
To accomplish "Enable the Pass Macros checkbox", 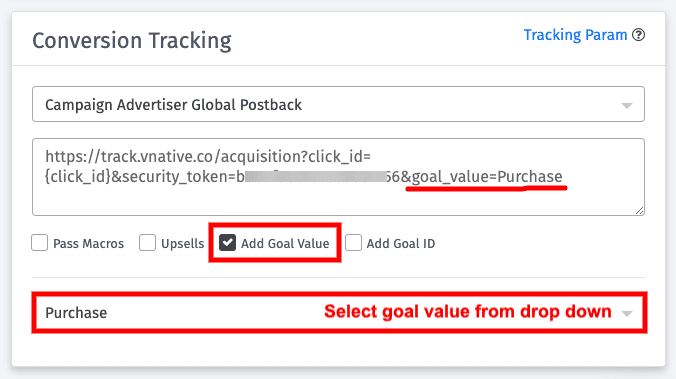I will [x=40, y=243].
